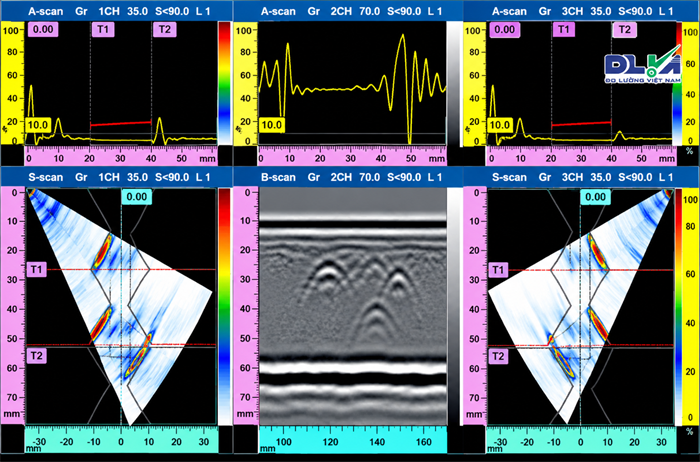Click the upper red indication in 1CH S-scan
Screen dimensions: 700x462
[103, 251]
